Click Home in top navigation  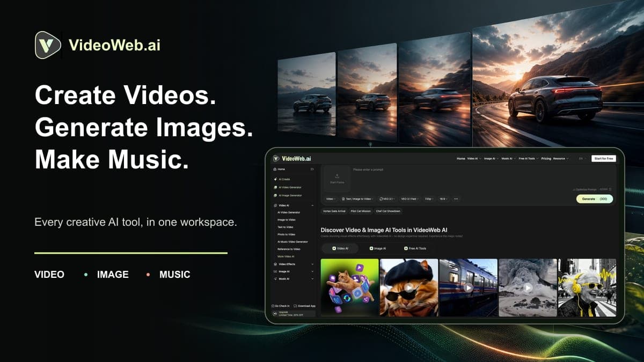pyautogui.click(x=461, y=159)
